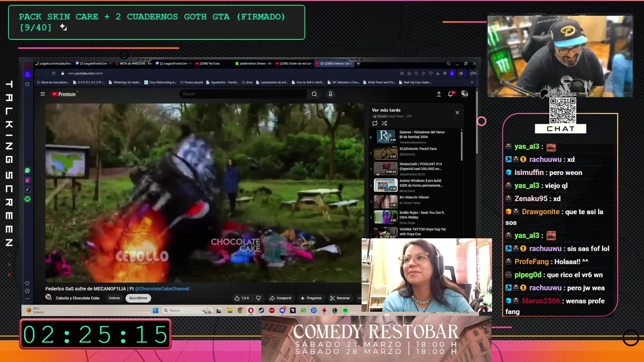Viewport: 644px width, 362px height.
Task: Open the Opera sidebar heart icon
Action: pyautogui.click(x=27, y=284)
